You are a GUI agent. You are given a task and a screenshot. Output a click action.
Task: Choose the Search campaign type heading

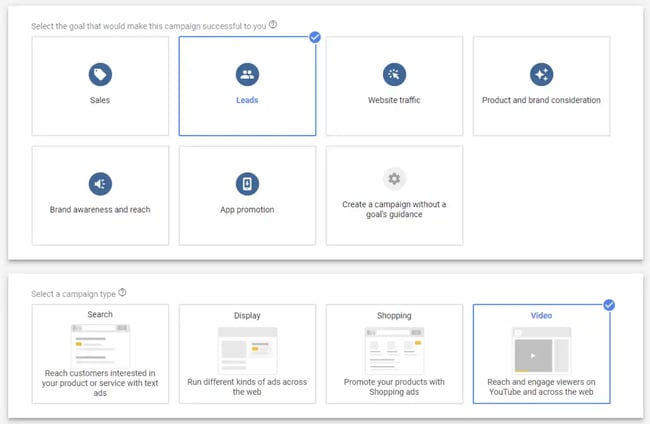point(100,315)
